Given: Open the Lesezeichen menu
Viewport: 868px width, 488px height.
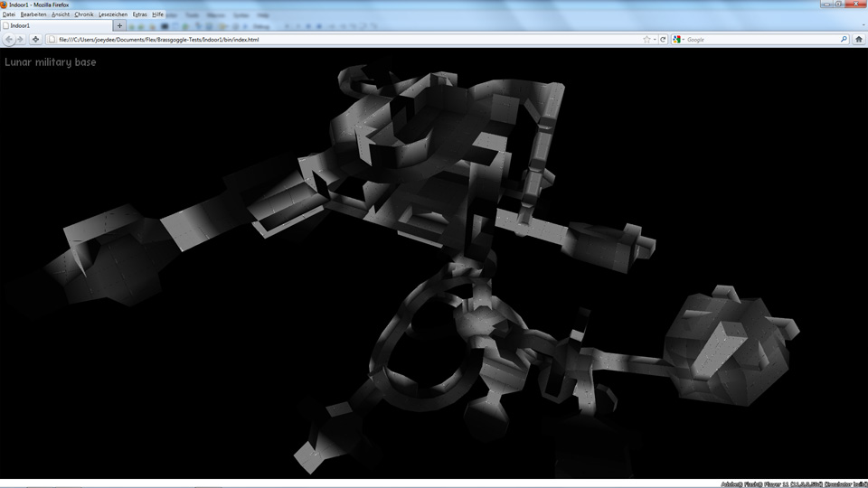Looking at the screenshot, I should pyautogui.click(x=112, y=15).
